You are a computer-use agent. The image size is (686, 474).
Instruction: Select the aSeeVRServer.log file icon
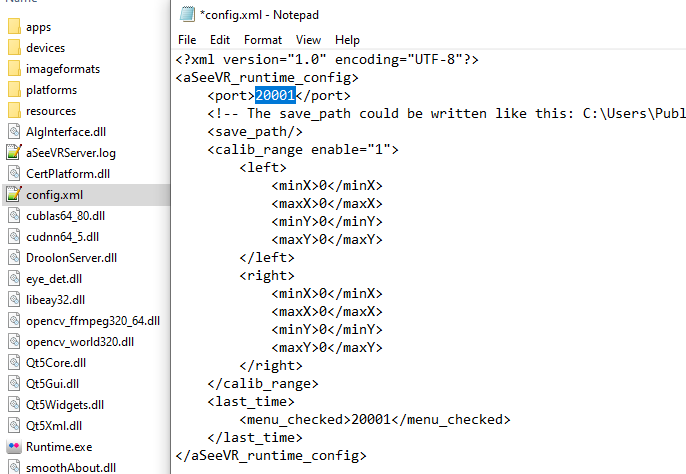click(14, 153)
